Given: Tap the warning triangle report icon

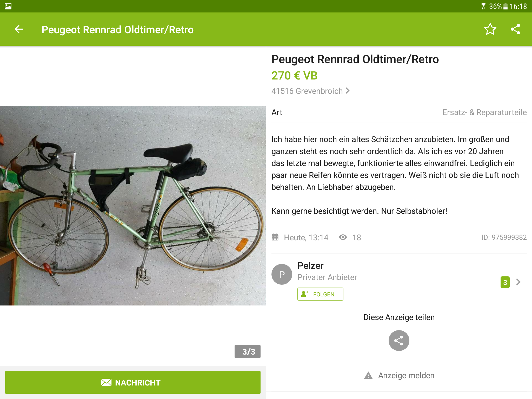Looking at the screenshot, I should click(368, 375).
